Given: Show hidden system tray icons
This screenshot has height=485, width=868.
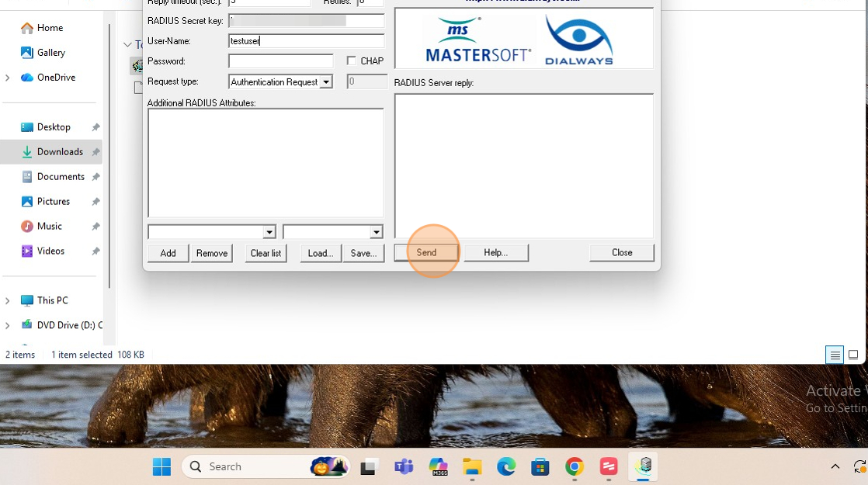Looking at the screenshot, I should (x=835, y=466).
